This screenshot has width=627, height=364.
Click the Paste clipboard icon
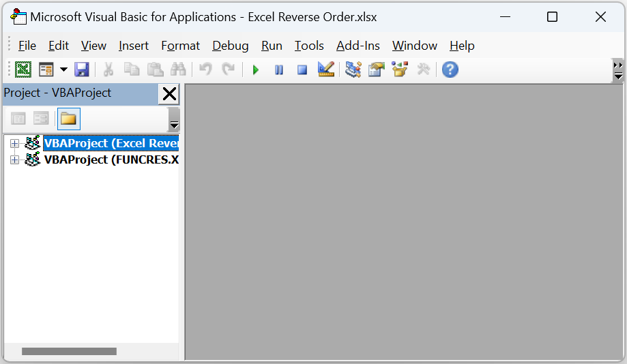click(155, 70)
